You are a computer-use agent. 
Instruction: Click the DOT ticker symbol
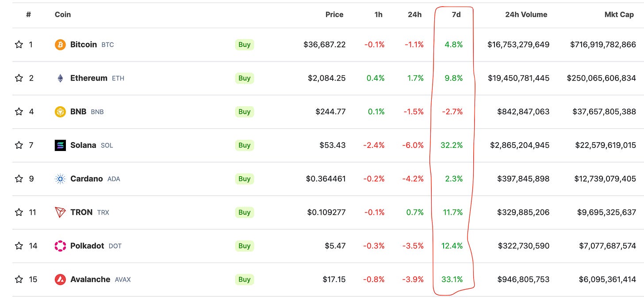tap(115, 246)
